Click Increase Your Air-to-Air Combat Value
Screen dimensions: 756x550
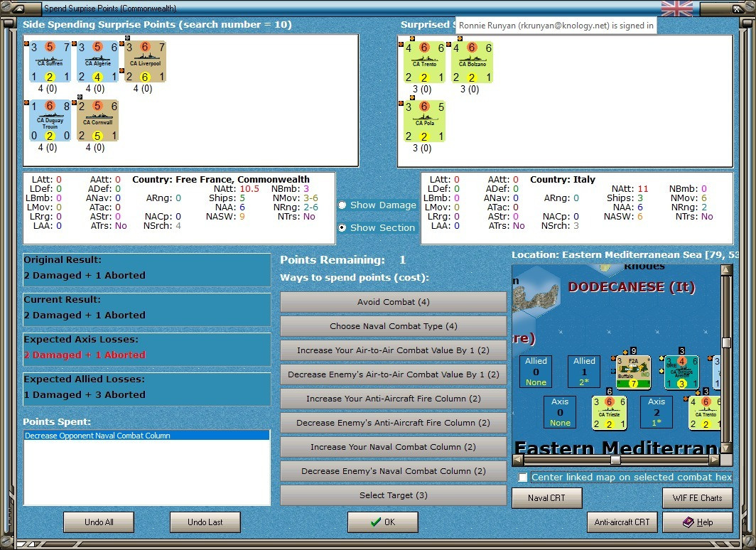coord(394,350)
